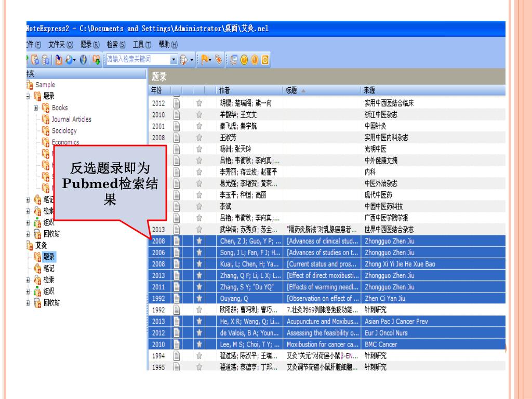Select 笔记 folder under 艾灸
532x399 pixels.
(x=48, y=269)
